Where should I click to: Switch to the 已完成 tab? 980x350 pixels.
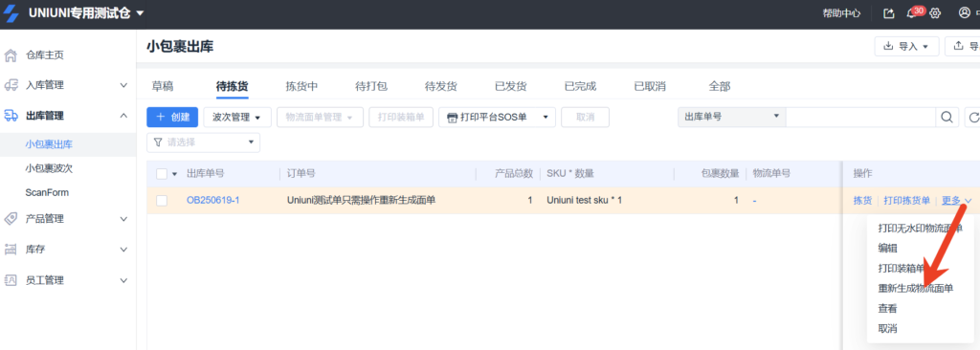pos(580,86)
